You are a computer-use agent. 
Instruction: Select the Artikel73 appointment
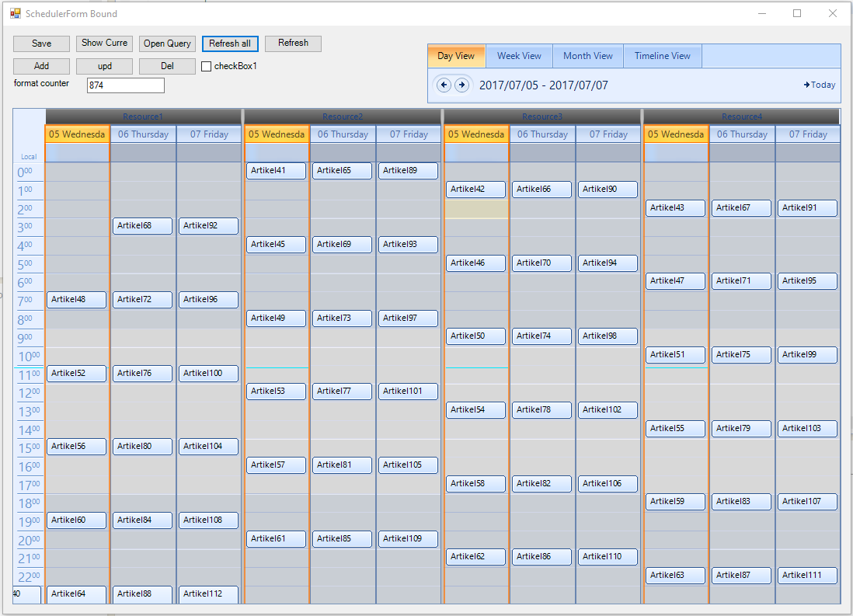click(x=342, y=318)
